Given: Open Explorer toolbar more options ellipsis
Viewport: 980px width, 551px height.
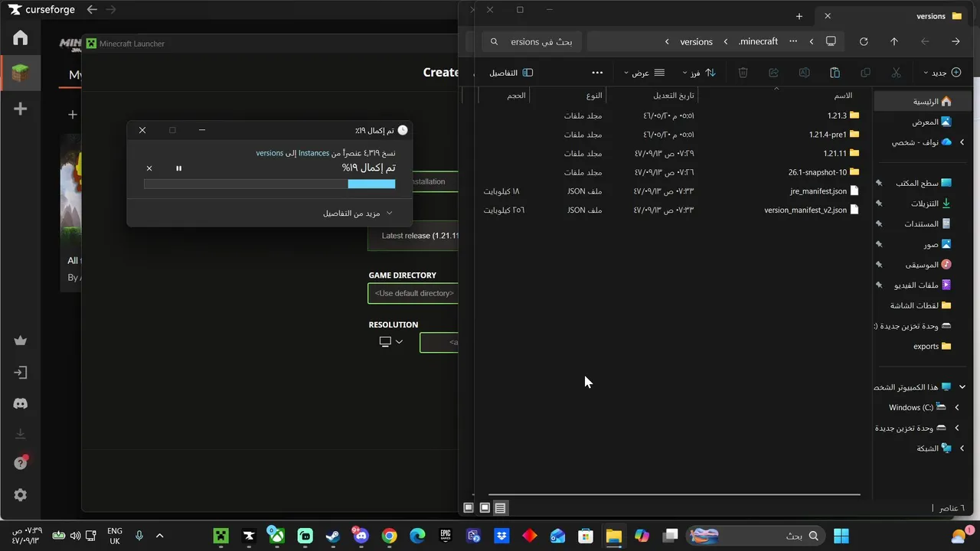Looking at the screenshot, I should pyautogui.click(x=597, y=73).
